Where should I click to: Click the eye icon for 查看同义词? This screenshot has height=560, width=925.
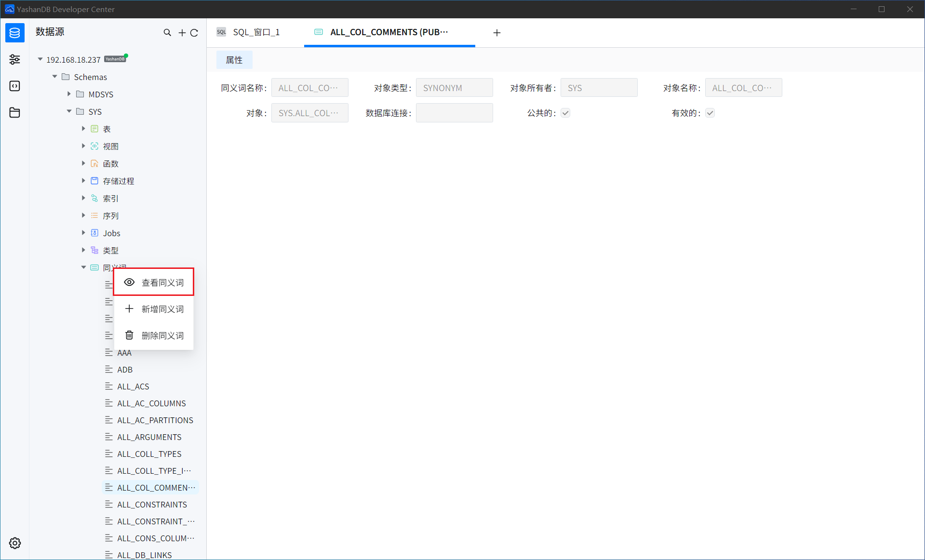tap(129, 282)
